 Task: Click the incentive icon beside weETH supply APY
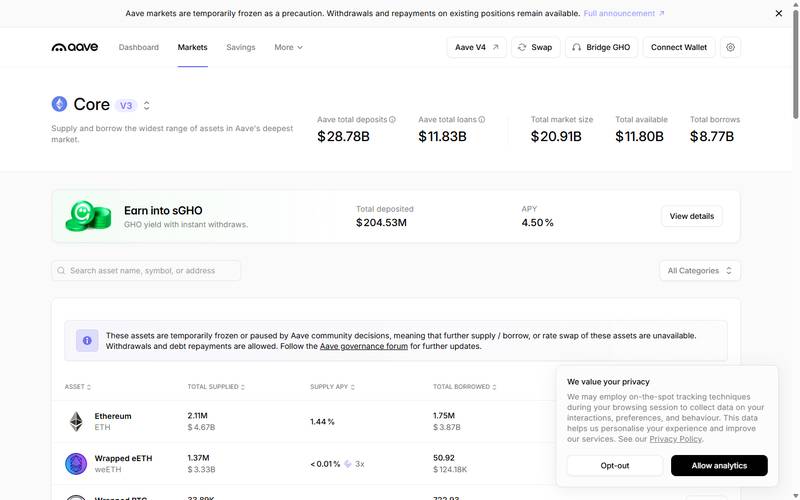pyautogui.click(x=348, y=464)
